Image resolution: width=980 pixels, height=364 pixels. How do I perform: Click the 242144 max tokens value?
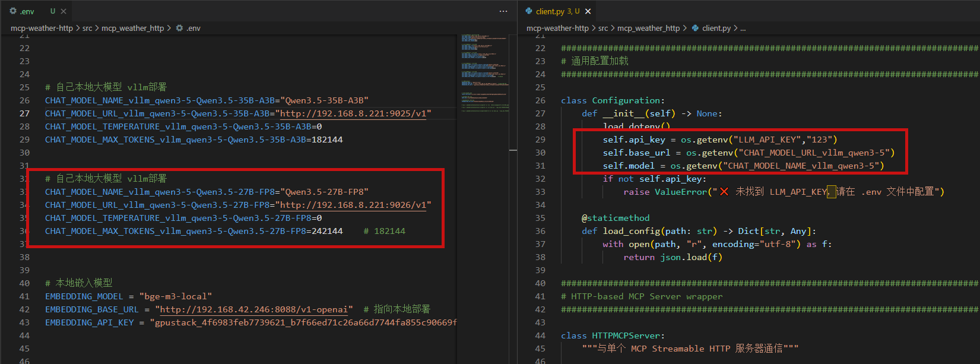pyautogui.click(x=327, y=231)
